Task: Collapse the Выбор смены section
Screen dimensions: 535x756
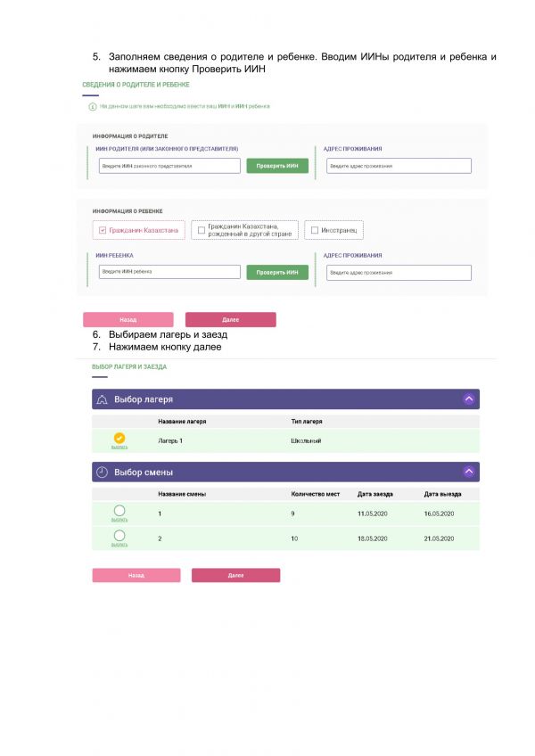Action: coord(469,472)
